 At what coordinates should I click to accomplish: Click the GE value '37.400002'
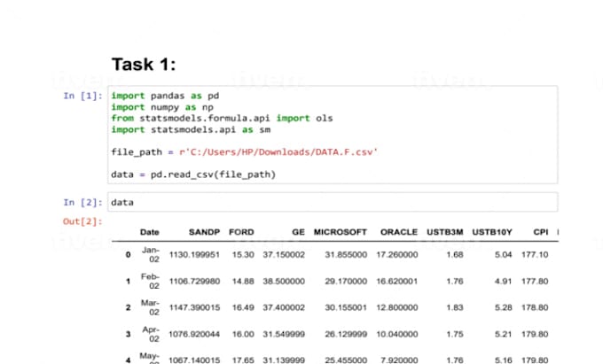(284, 307)
